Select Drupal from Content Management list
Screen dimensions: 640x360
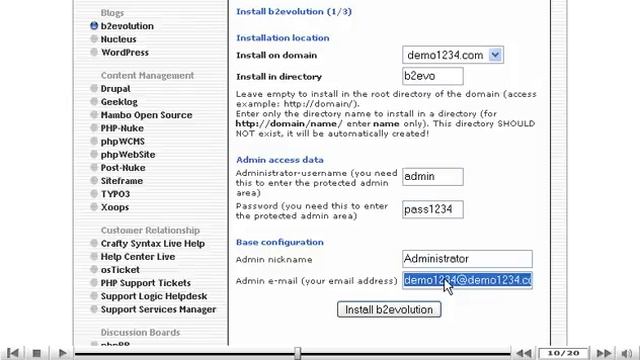116,89
